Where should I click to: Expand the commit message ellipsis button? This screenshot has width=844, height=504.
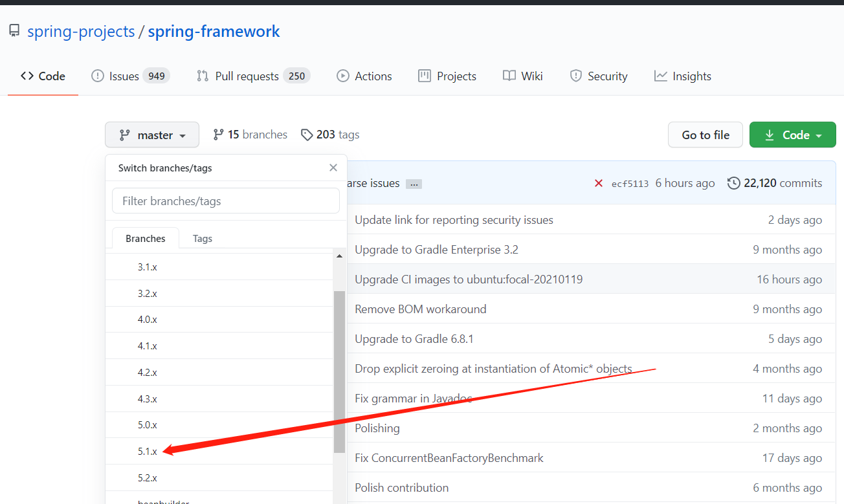(x=414, y=184)
